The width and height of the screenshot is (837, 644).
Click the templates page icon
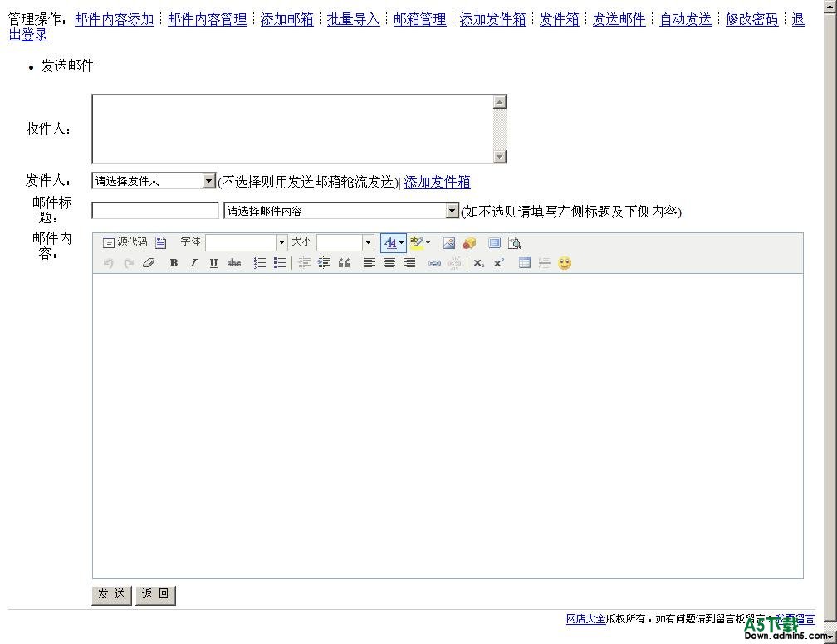[x=161, y=243]
